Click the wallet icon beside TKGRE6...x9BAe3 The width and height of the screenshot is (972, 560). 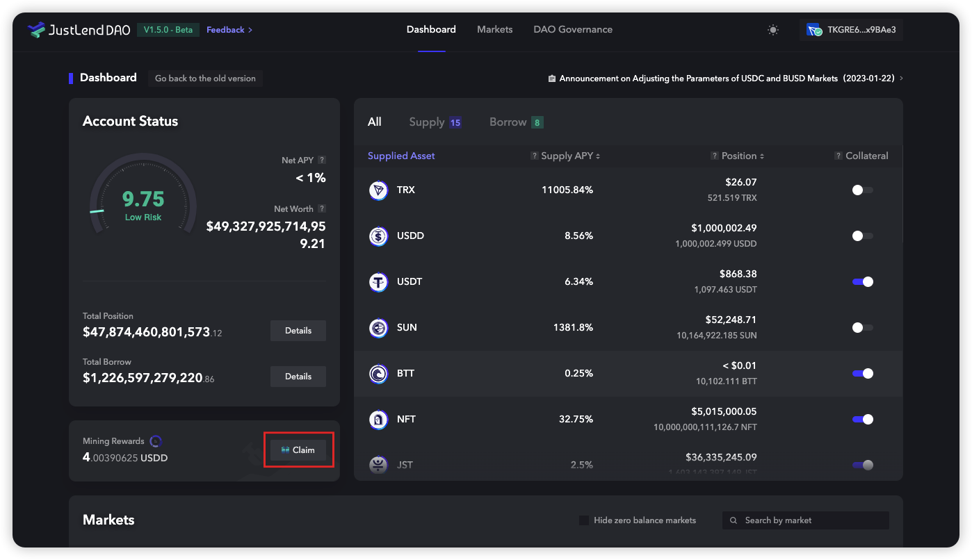[x=814, y=30]
